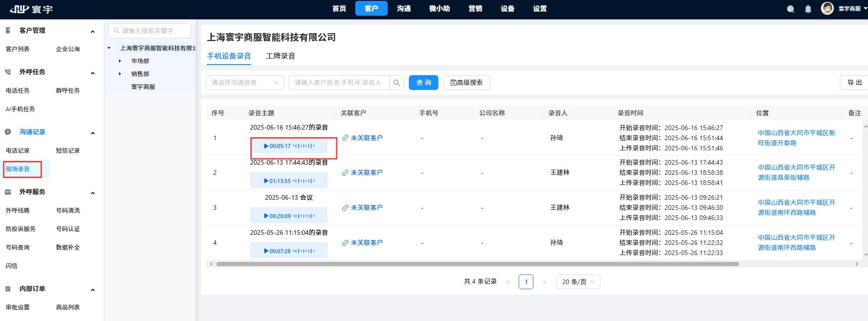Click the table horizontal scrollbar
The image size is (868, 321).
478,264
